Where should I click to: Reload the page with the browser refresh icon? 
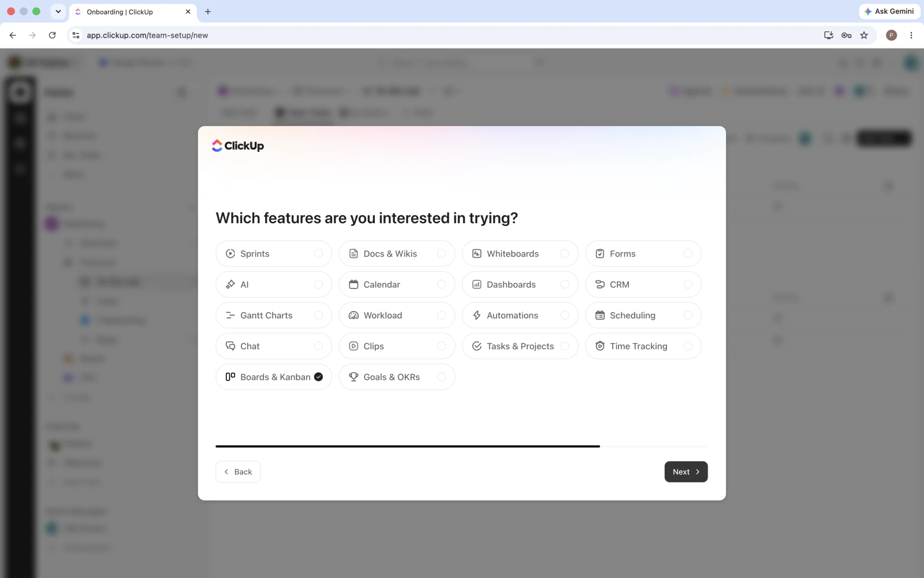click(x=52, y=35)
